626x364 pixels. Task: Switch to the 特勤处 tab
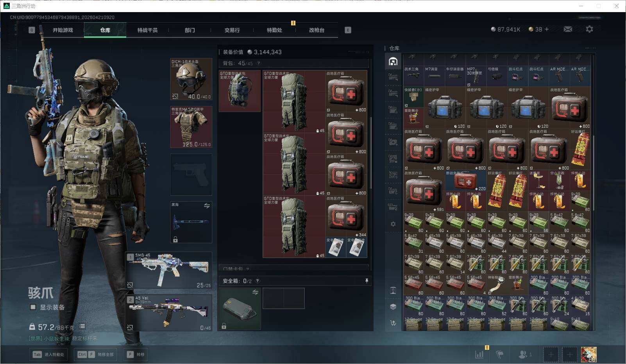tap(274, 30)
